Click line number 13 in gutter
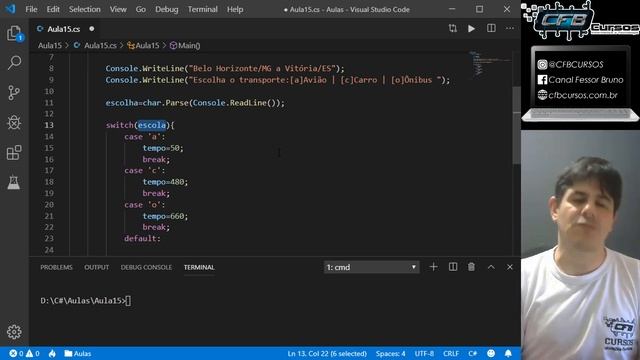 [x=49, y=125]
